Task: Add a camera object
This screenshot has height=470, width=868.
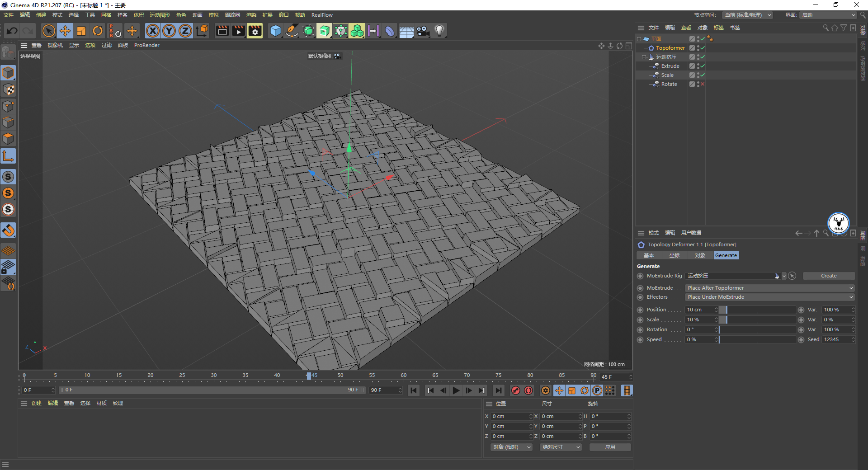Action: click(x=423, y=31)
